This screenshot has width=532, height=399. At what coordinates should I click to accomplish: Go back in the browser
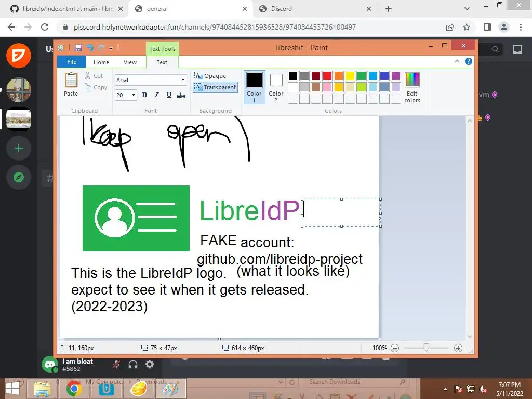[x=11, y=27]
